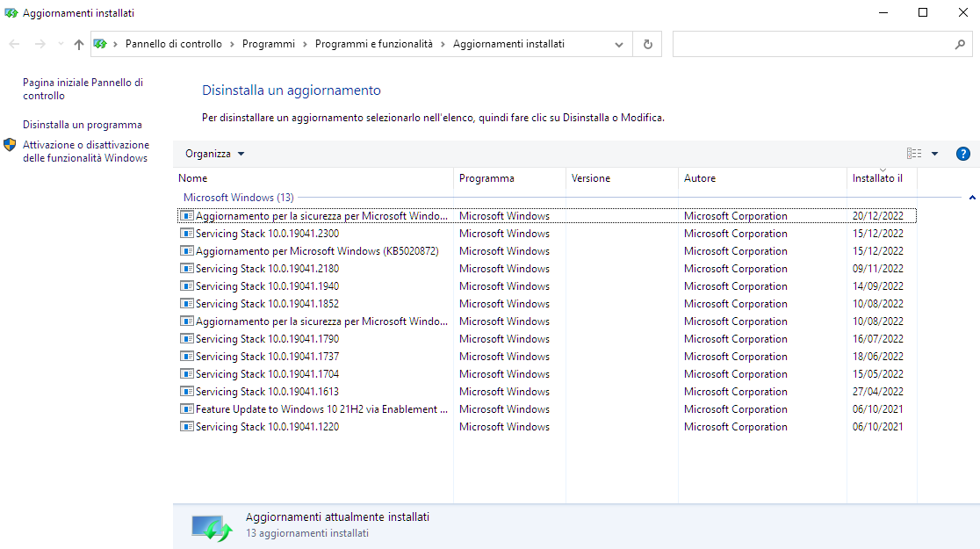
Task: Sort by the 'Installato il' column header
Action: 882,178
